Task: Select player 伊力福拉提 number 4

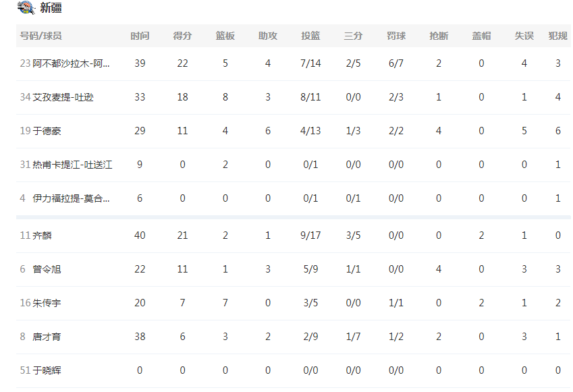Action: point(65,198)
